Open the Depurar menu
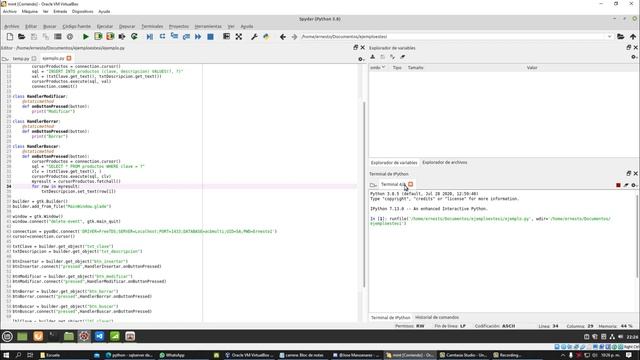This screenshot has height=360, width=640. tap(127, 27)
